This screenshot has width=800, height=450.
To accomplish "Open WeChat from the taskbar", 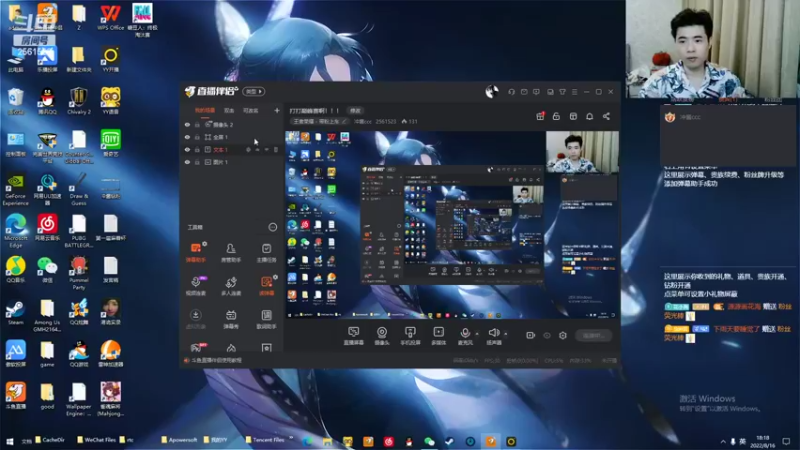I will point(429,441).
